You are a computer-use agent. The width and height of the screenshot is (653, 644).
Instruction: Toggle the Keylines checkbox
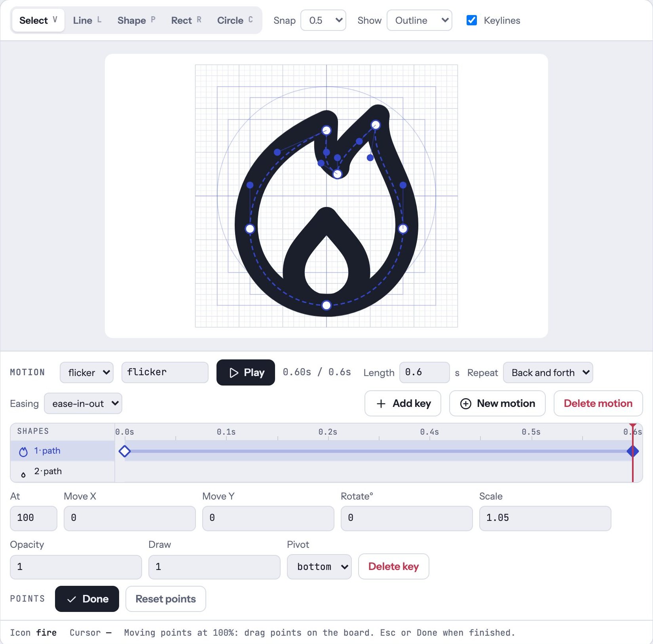[472, 20]
